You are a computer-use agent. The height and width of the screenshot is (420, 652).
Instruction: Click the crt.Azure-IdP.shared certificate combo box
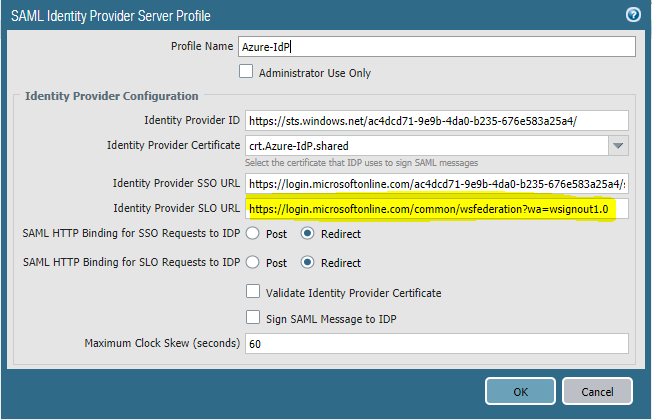(x=425, y=146)
